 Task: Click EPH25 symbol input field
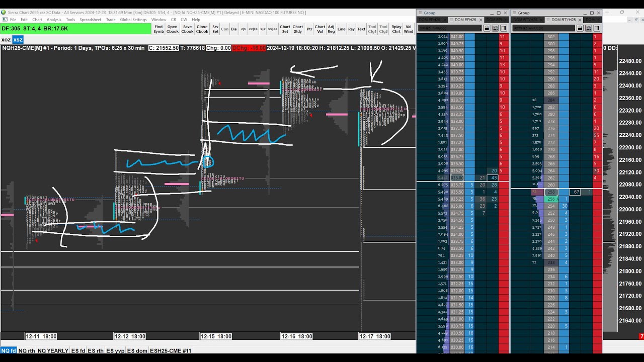[449, 28]
